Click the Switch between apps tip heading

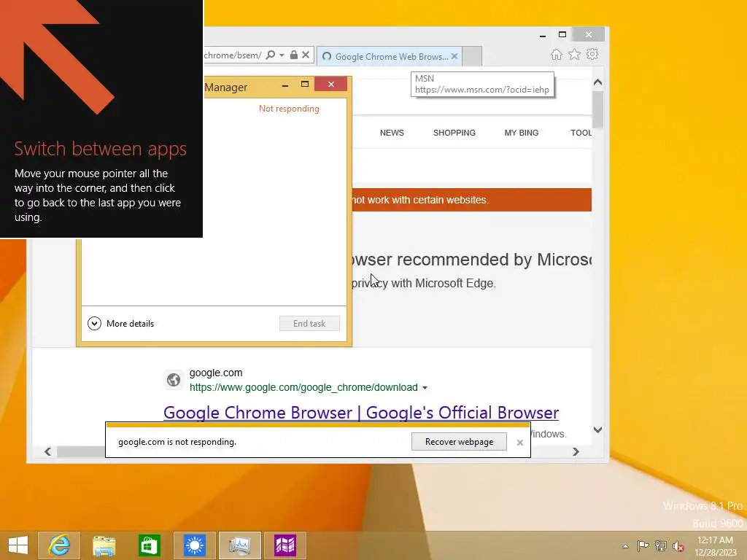[x=101, y=149]
